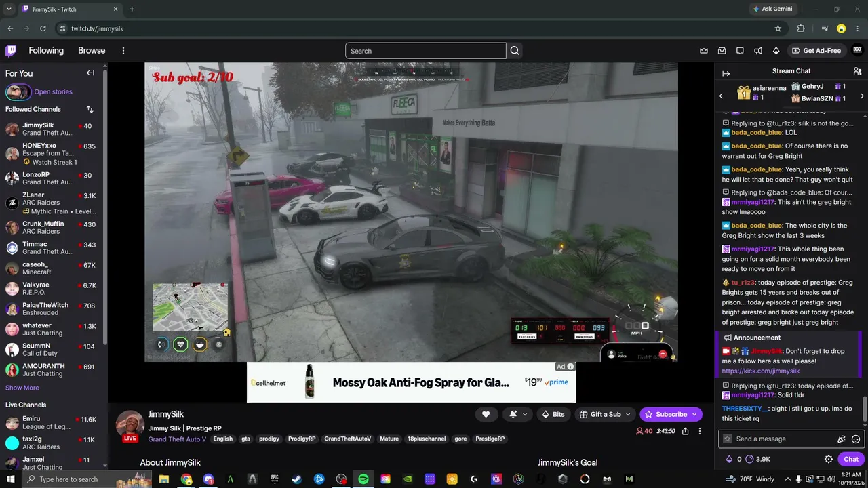The width and height of the screenshot is (868, 488).
Task: Click the Ask Gemini button
Action: pyautogui.click(x=773, y=9)
